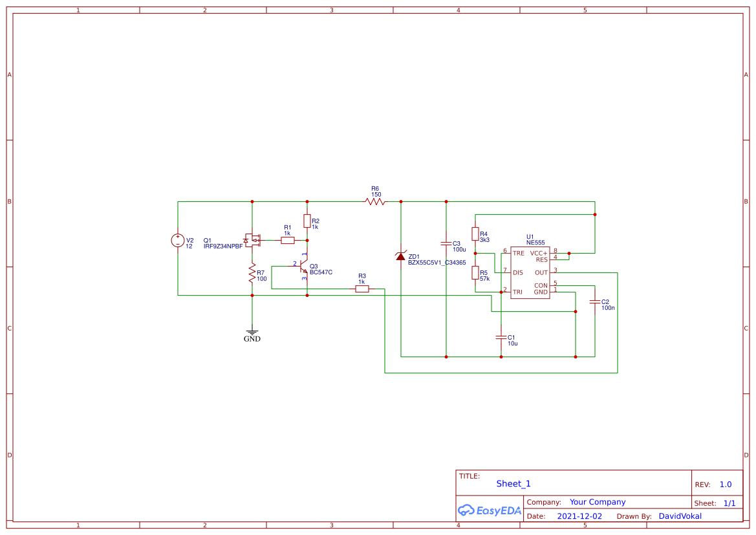The height and width of the screenshot is (535, 756).
Task: Click the 'Your Company' company field
Action: pos(597,502)
